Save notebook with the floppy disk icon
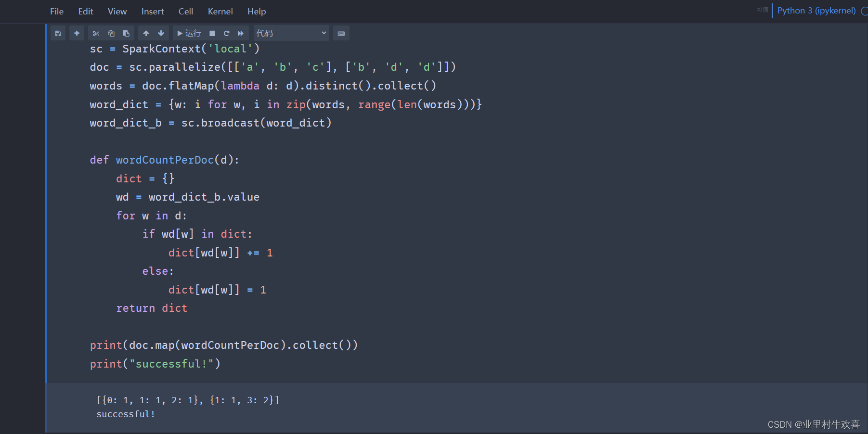The image size is (868, 434). (x=58, y=33)
